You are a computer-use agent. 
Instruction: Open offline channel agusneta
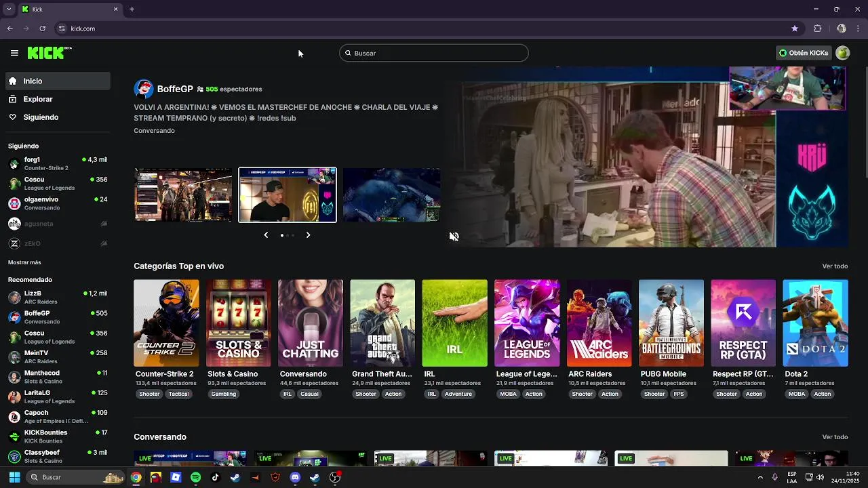[x=58, y=224]
